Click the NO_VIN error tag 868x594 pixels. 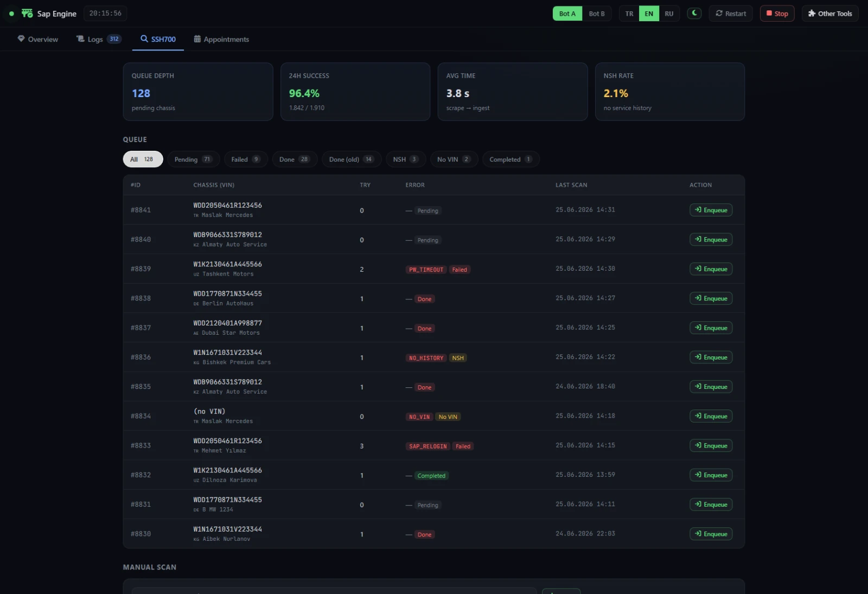[419, 417]
